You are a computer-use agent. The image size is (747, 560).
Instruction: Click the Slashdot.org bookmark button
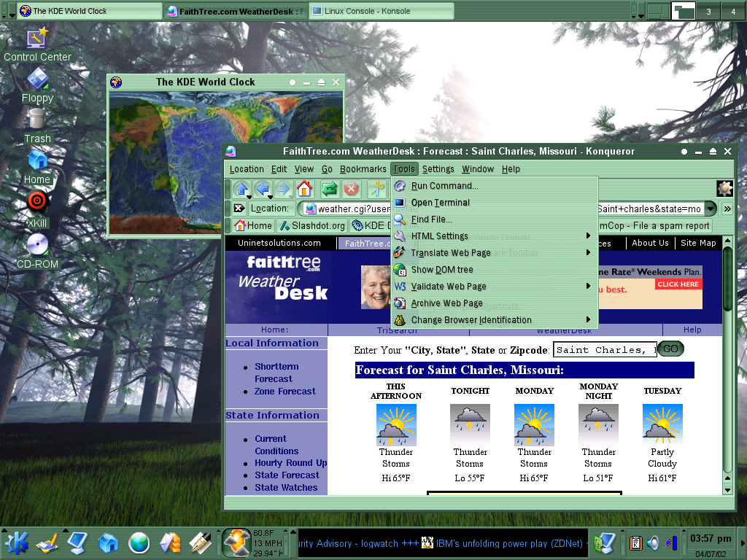point(312,225)
